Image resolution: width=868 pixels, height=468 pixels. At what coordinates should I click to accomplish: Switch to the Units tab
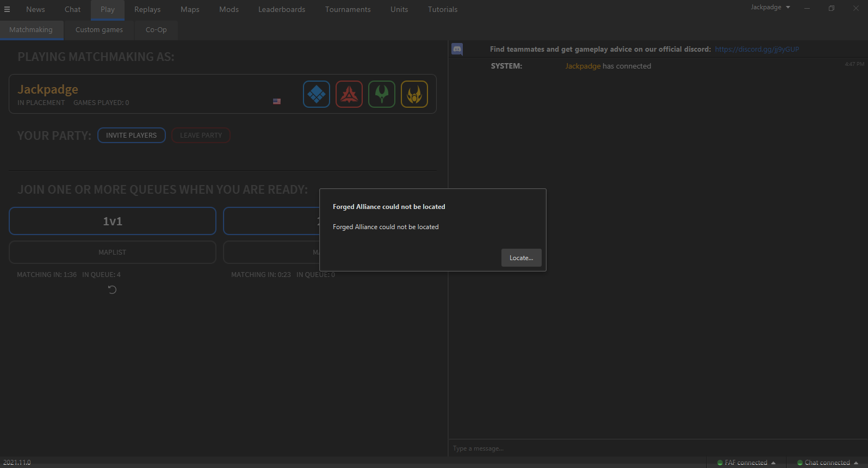pos(399,9)
